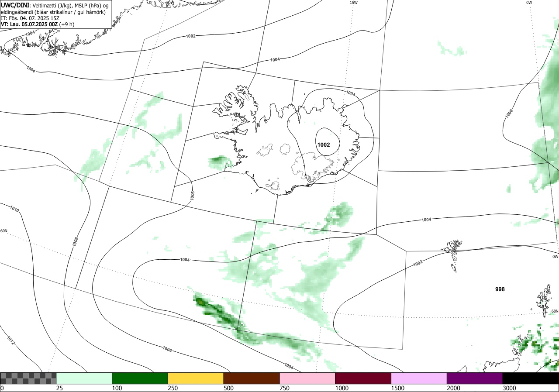Click legend tick value 250

[173, 388]
